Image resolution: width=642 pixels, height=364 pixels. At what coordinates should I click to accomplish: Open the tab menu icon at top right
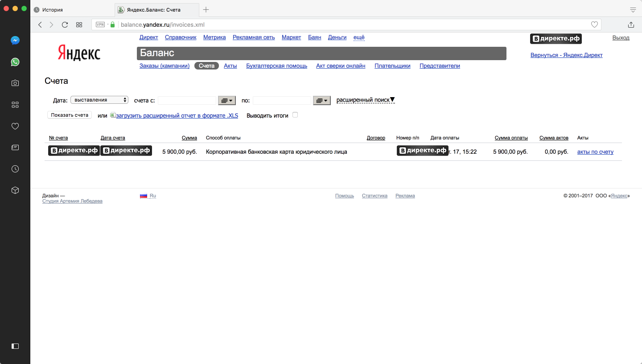coord(633,9)
